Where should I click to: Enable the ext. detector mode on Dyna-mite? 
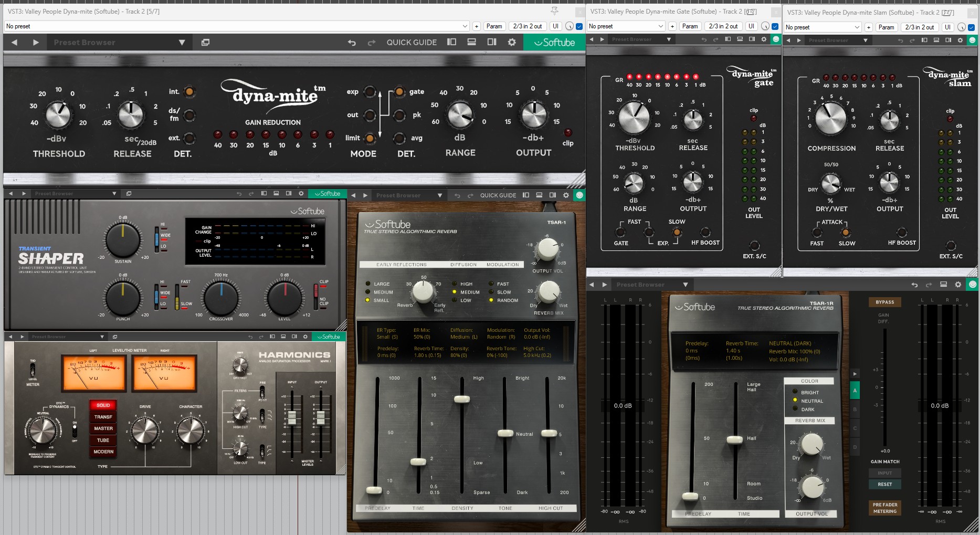click(189, 138)
